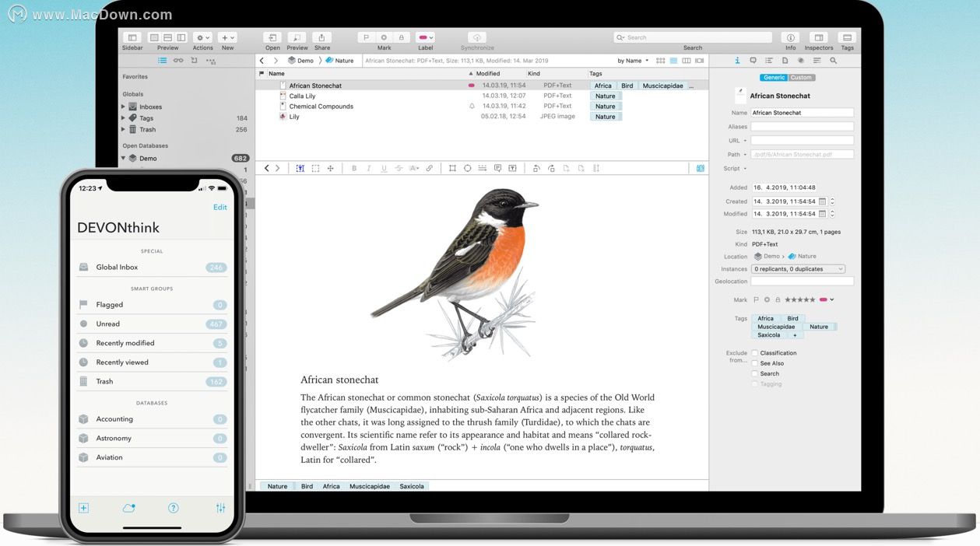Click the Tags toolbar button
This screenshot has height=546, width=980.
847,37
